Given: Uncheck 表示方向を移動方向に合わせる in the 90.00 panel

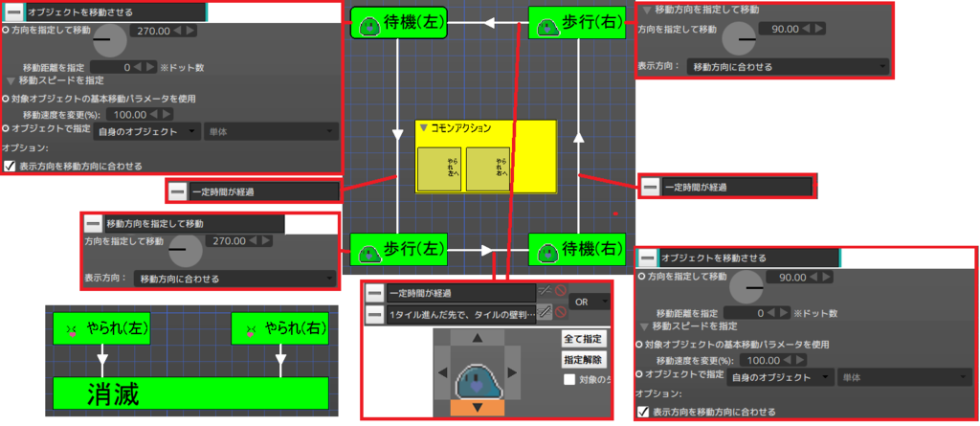Looking at the screenshot, I should point(643,412).
